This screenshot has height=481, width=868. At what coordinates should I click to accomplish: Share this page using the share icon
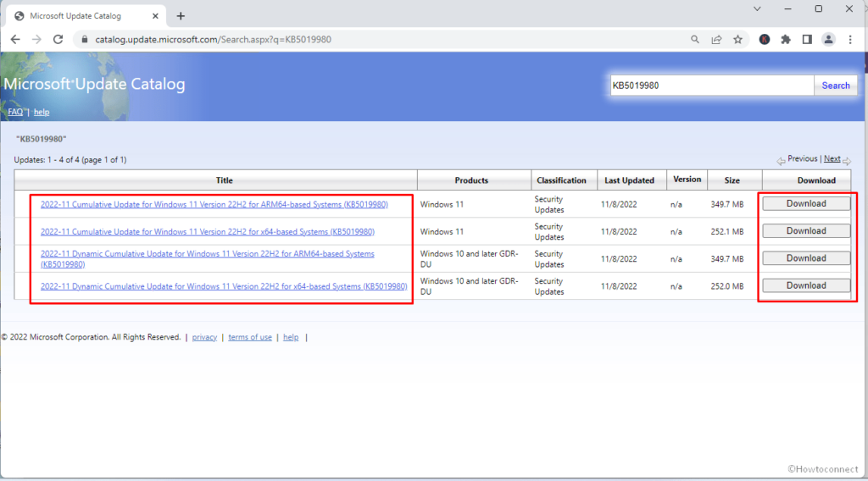[716, 39]
